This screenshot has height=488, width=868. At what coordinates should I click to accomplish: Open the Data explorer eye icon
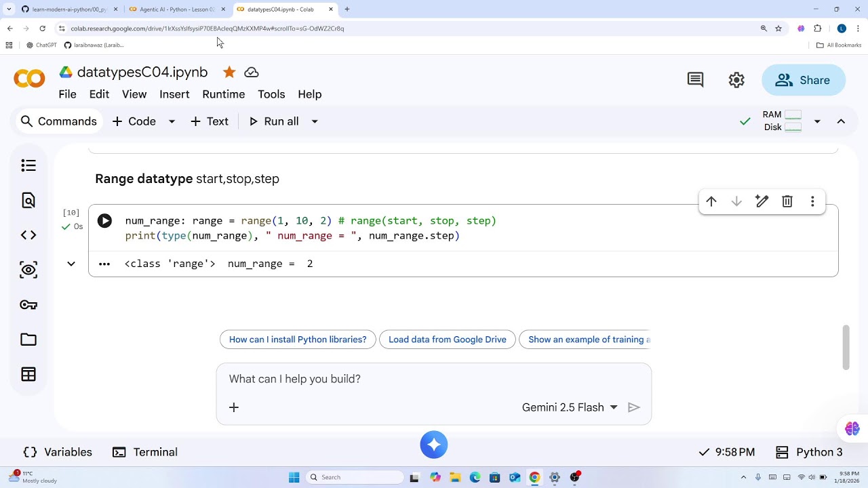click(x=28, y=270)
